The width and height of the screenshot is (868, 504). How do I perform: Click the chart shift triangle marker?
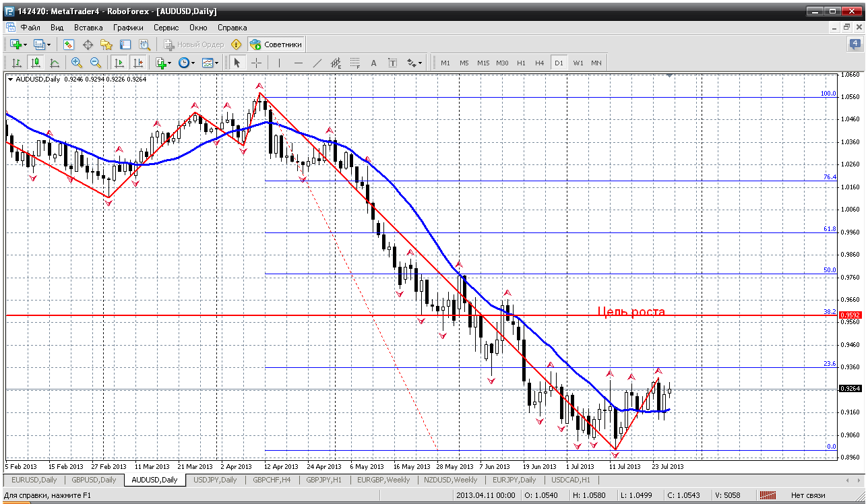pos(669,75)
